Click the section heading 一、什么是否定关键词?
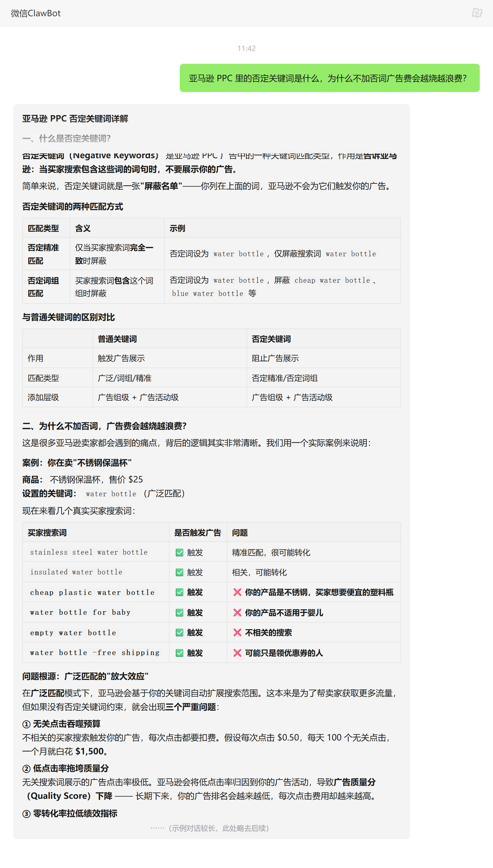493x868 pixels. pyautogui.click(x=66, y=138)
